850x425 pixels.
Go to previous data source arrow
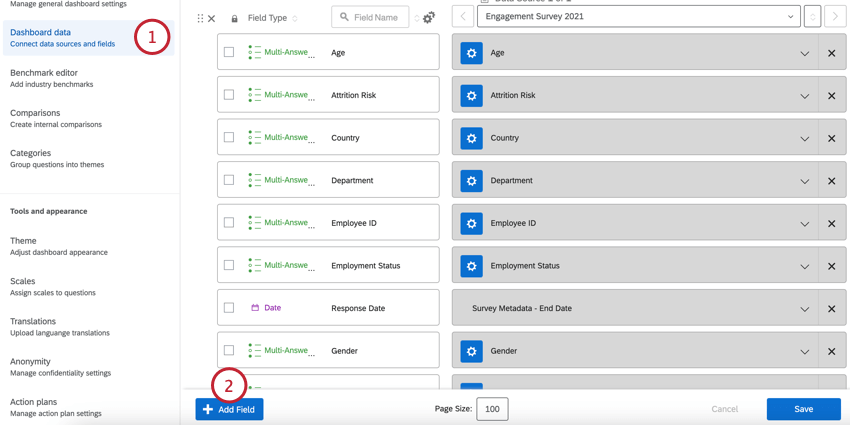tap(463, 17)
